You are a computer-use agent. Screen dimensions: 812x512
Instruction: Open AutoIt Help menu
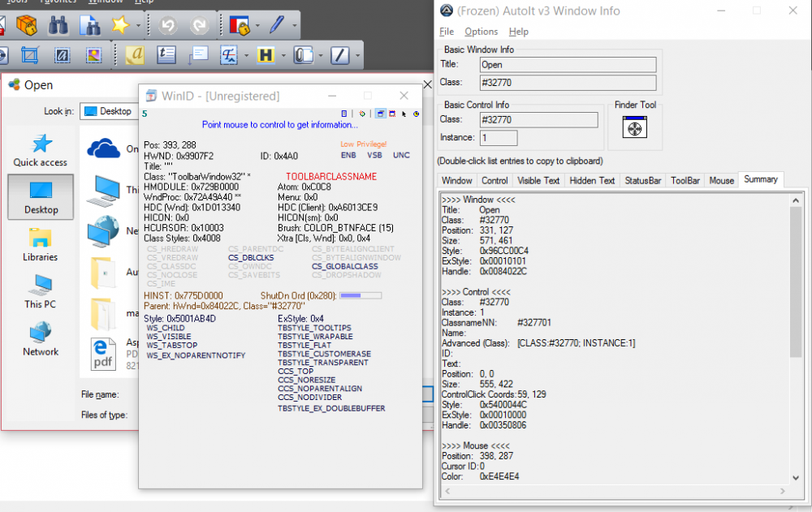[x=518, y=32]
